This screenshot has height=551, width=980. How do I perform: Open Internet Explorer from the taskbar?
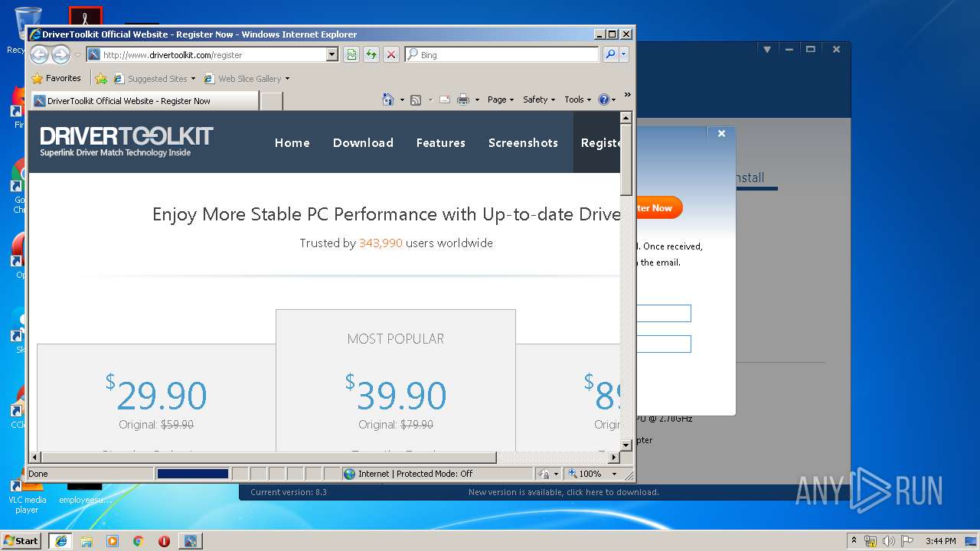tap(60, 541)
